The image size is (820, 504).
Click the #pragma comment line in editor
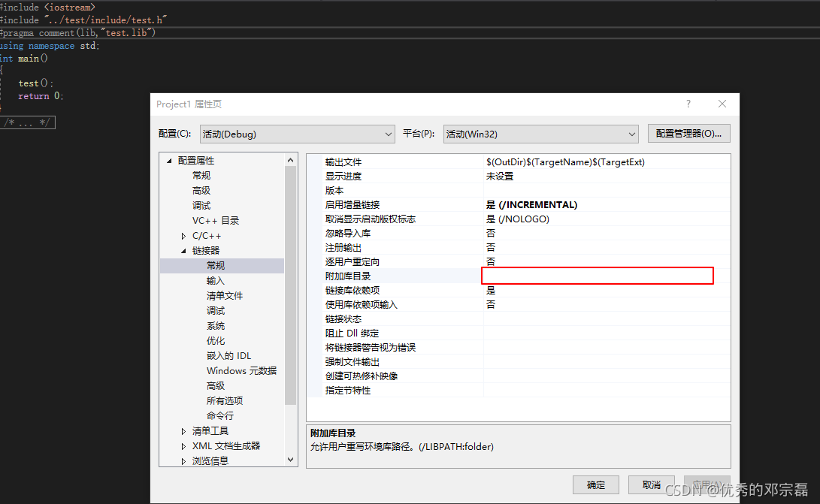(78, 33)
